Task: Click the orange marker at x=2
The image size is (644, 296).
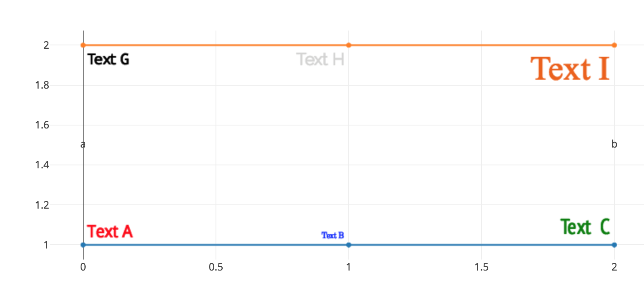Action: click(x=614, y=45)
